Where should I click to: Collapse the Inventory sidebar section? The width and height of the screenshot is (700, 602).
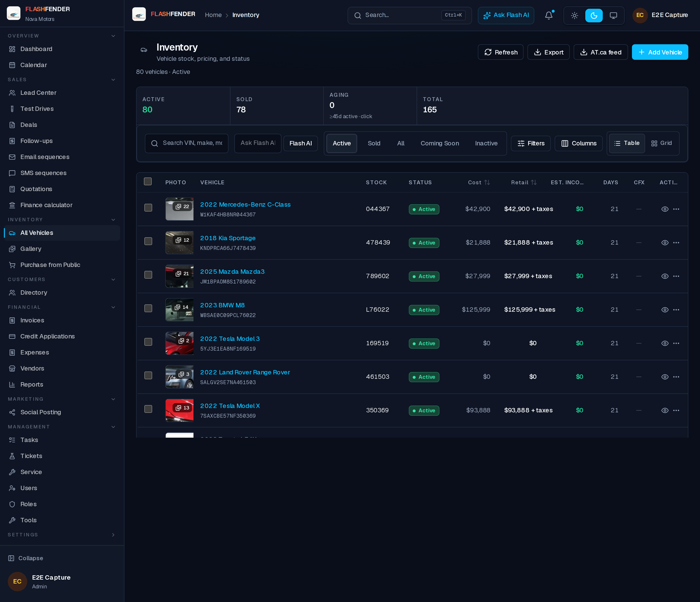(113, 220)
